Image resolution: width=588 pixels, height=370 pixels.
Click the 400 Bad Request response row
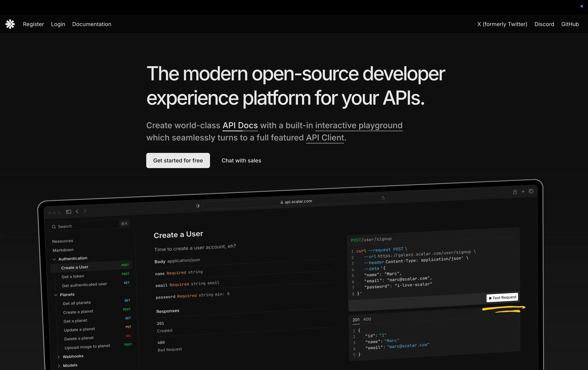coord(170,346)
